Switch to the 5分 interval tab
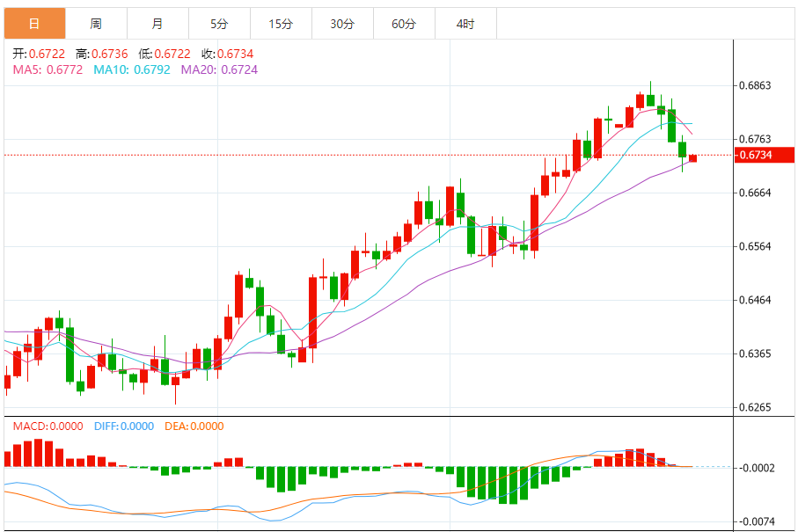 tap(219, 24)
